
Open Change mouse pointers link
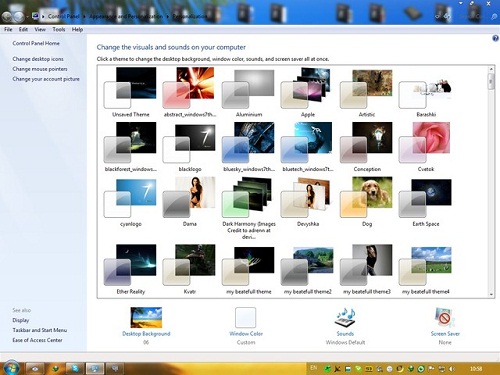click(x=40, y=69)
